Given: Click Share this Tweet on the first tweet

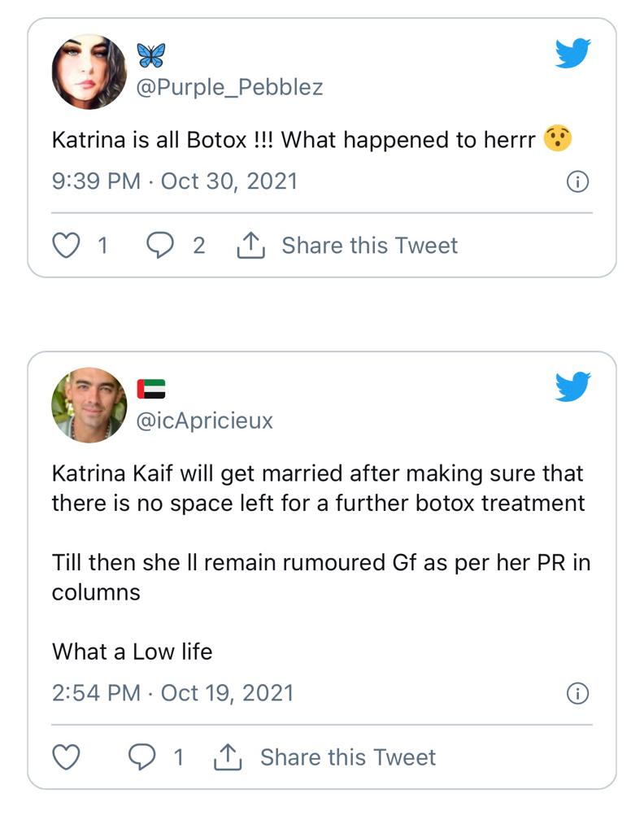Looking at the screenshot, I should (x=370, y=245).
